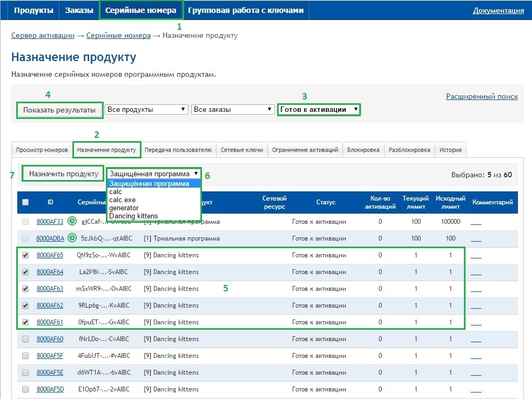Click the clock icon beside serial 8000ADBA
532x399 pixels.
[72, 238]
